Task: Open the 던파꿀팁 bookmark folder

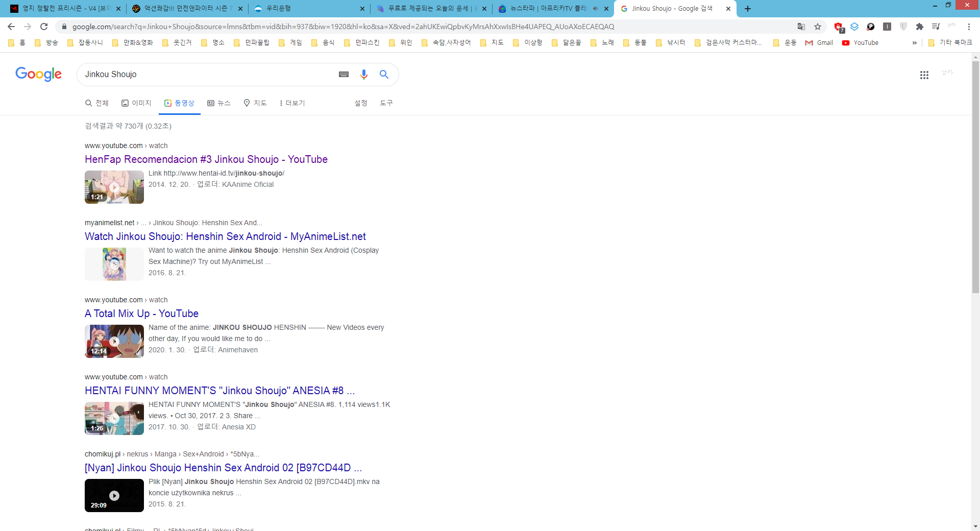Action: click(x=252, y=43)
